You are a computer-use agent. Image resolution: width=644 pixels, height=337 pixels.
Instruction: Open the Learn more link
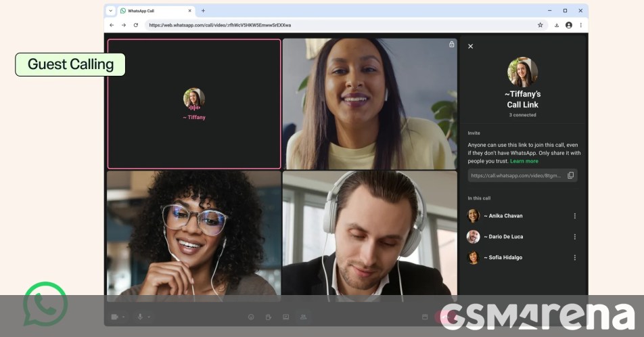point(524,161)
